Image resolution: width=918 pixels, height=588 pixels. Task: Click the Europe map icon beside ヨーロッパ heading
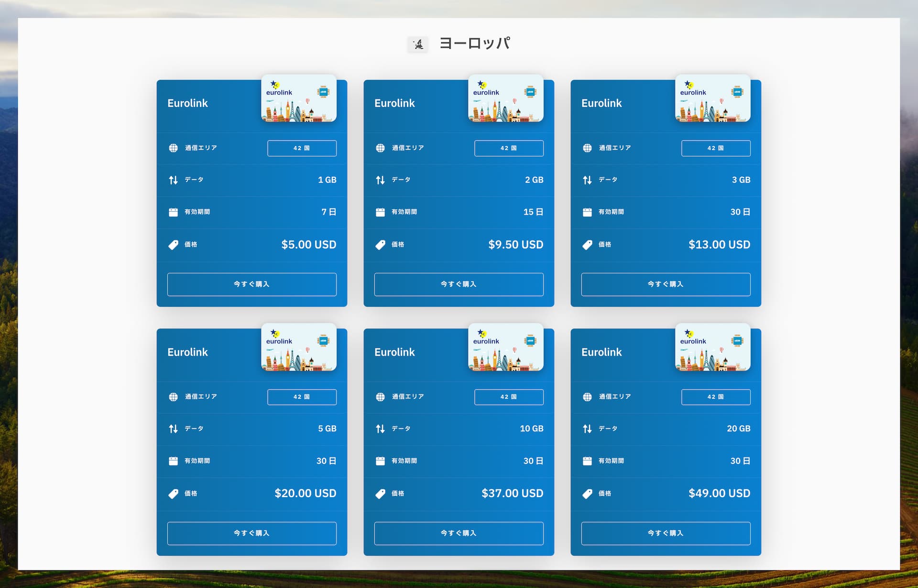[418, 44]
